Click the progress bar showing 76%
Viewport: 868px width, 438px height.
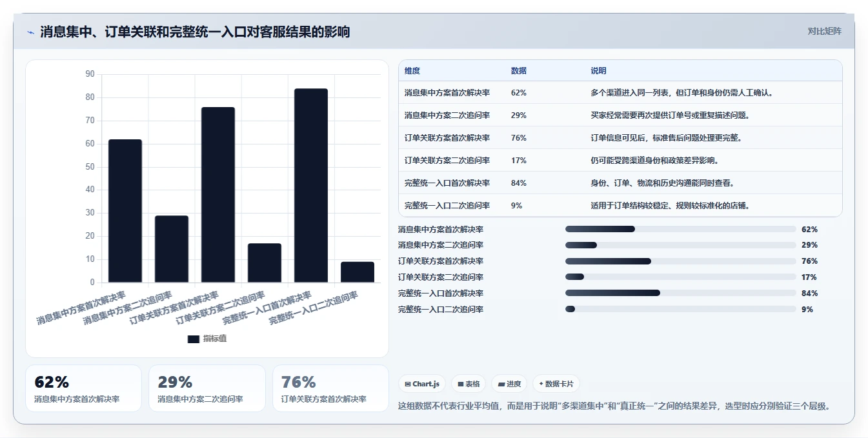point(680,261)
